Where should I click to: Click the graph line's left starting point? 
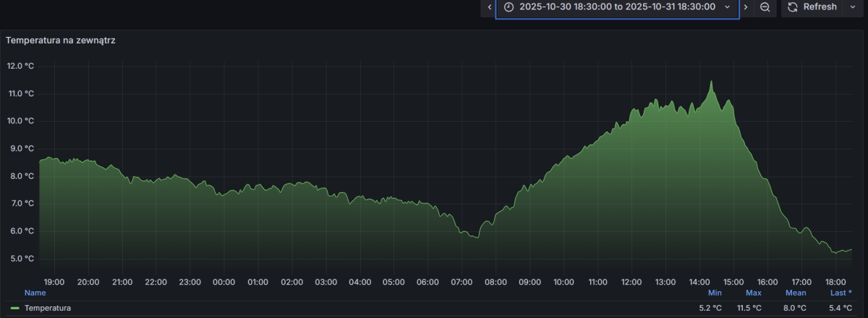point(41,161)
